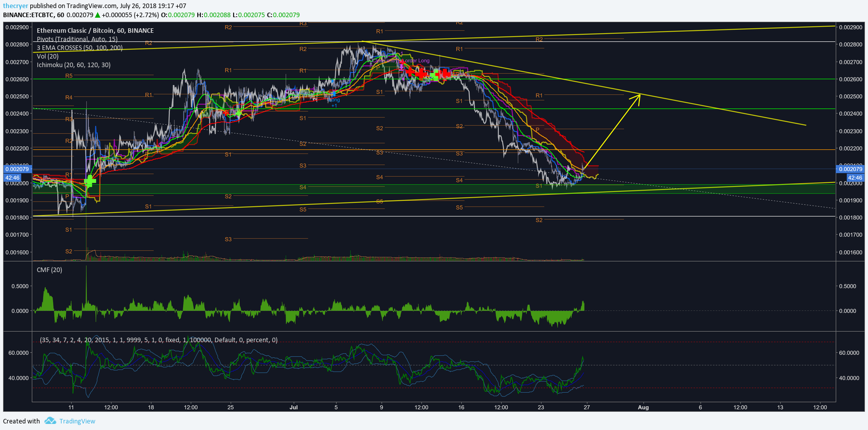
Task: Click the green up-arrow change indicator in header
Action: (x=98, y=15)
